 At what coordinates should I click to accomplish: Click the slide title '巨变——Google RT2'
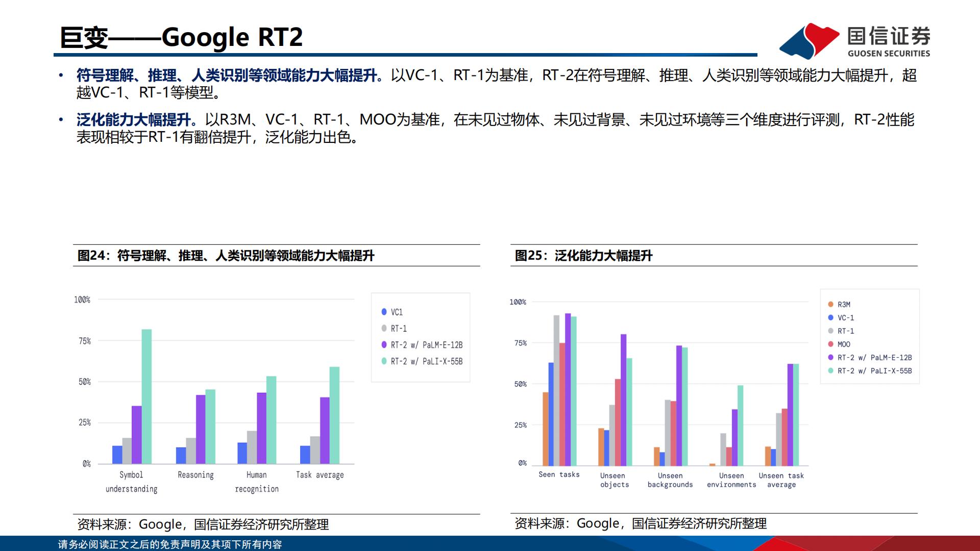tap(181, 37)
